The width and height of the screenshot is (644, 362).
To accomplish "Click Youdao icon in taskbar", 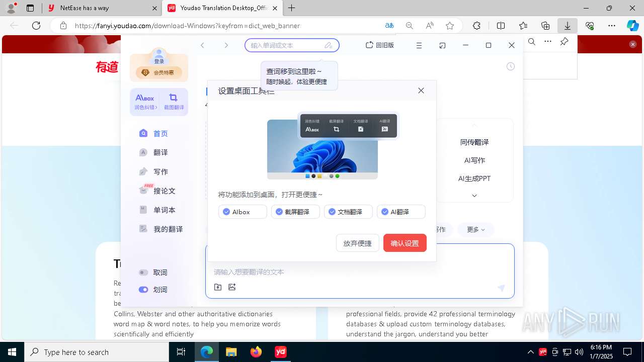I will pyautogui.click(x=281, y=352).
